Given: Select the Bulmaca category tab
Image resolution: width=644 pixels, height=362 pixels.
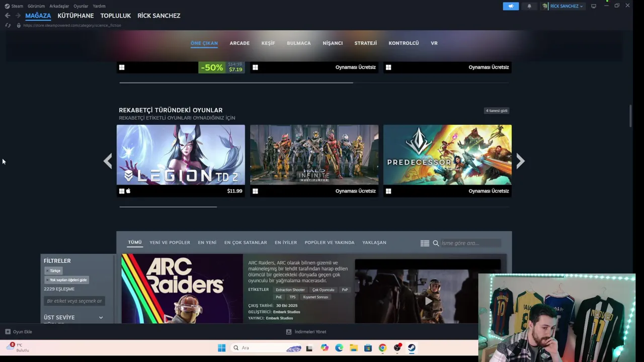Looking at the screenshot, I should point(299,43).
